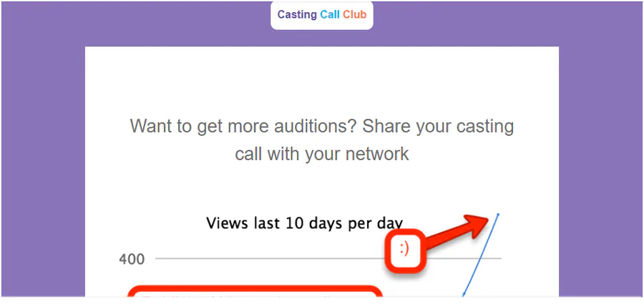
Task: Click the words "Share your casting" in the headline
Action: point(438,126)
